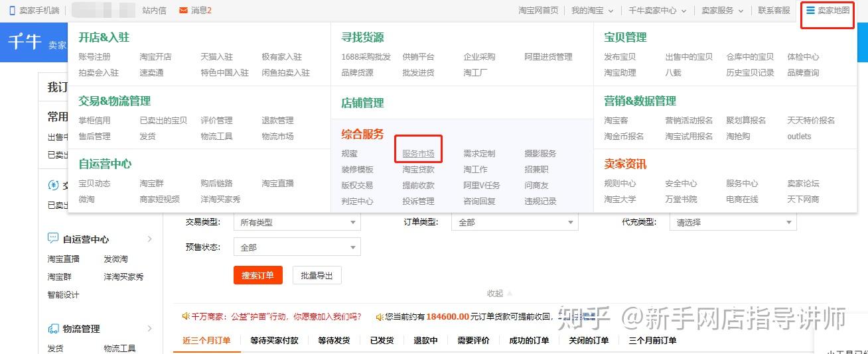Switch to 近三个月订单 tab
This screenshot has width=868, height=354.
pos(206,341)
